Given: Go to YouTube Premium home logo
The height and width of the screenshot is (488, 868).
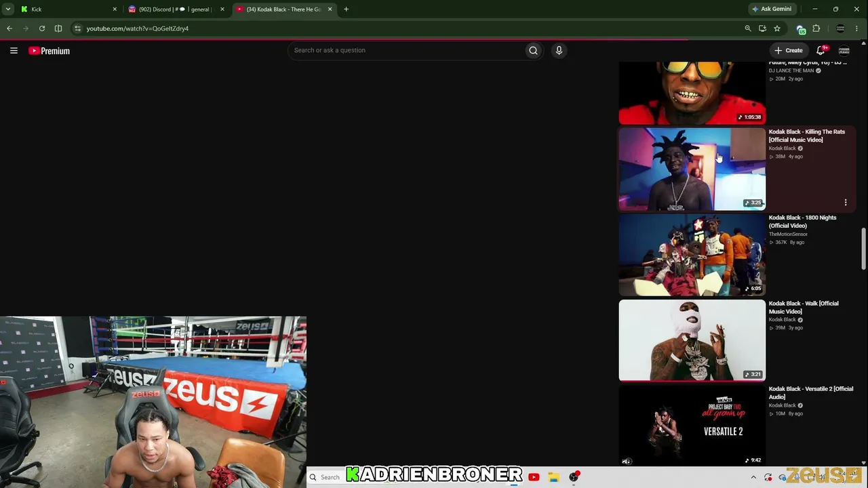Looking at the screenshot, I should tap(50, 51).
